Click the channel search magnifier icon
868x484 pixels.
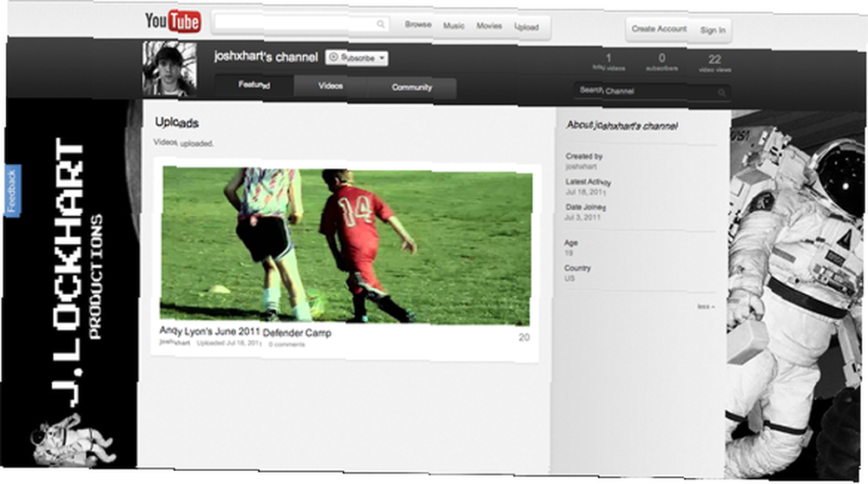click(x=722, y=93)
